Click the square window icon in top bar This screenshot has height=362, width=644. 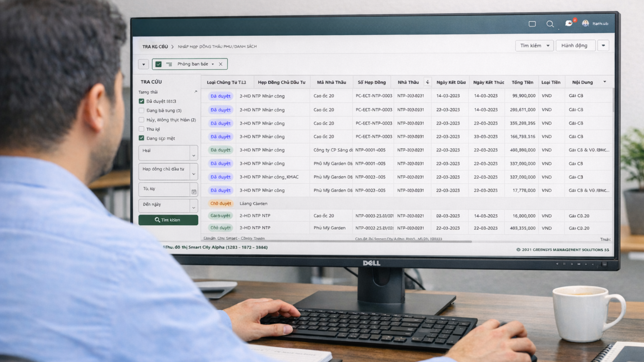pyautogui.click(x=532, y=24)
